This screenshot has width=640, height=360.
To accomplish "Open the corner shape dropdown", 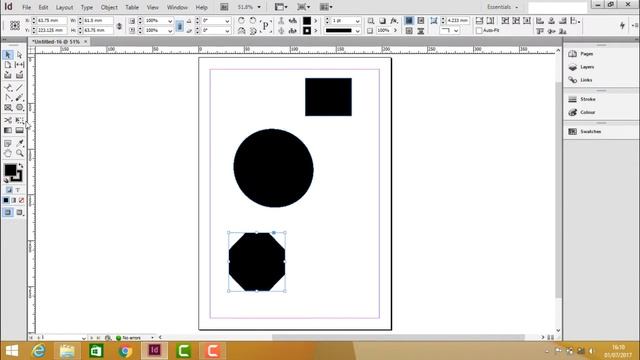I will [456, 31].
